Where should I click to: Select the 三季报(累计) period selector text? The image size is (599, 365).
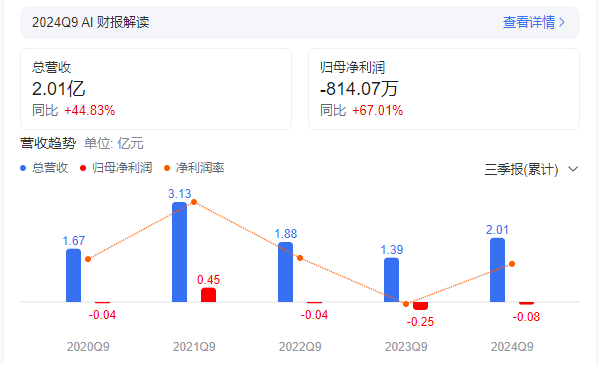[x=521, y=169]
